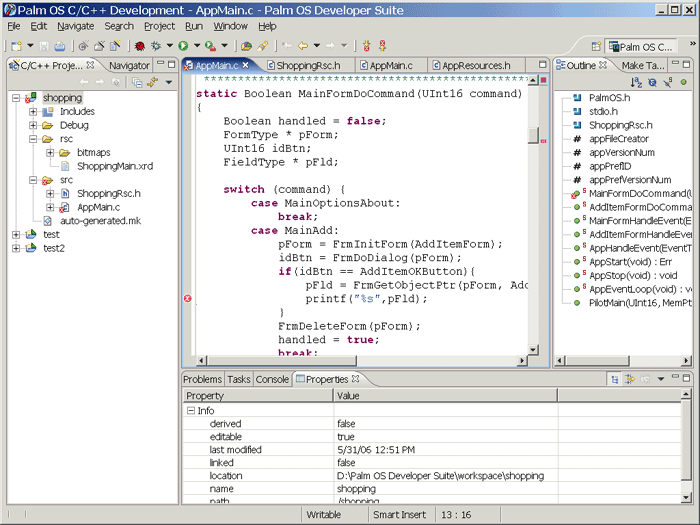The width and height of the screenshot is (700, 525).
Task: Open the C/C++ Projects view menu arrow
Action: (169, 82)
